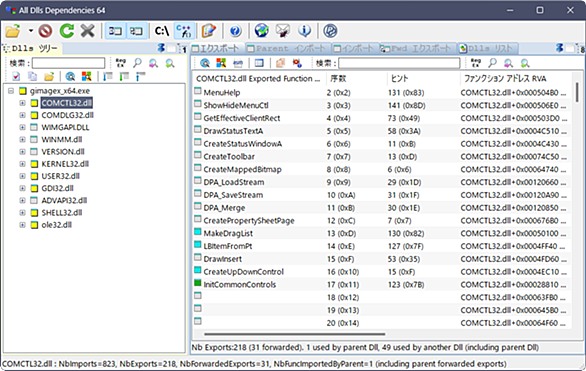Switch to the Dlls リスト tab

pos(487,48)
